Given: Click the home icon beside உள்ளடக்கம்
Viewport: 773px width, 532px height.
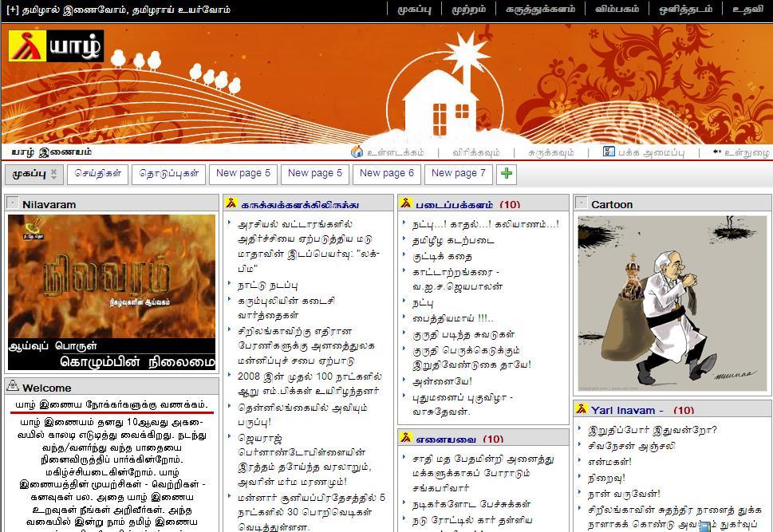Looking at the screenshot, I should point(357,152).
